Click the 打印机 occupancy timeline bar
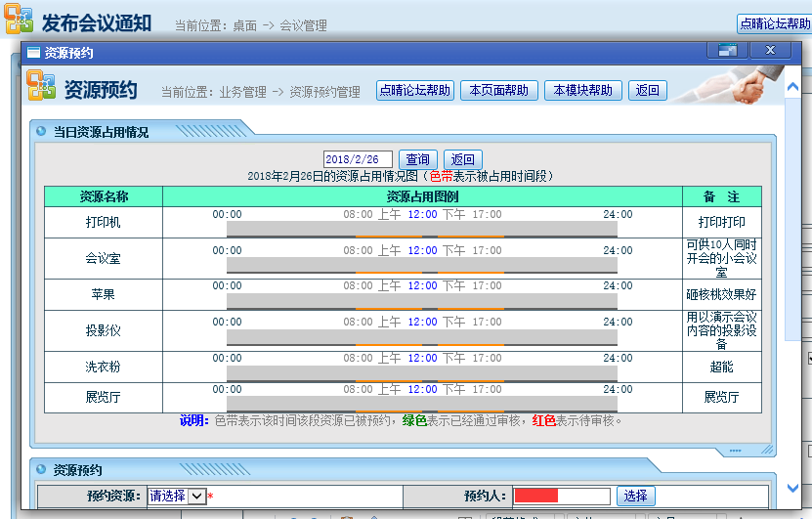Image resolution: width=812 pixels, height=519 pixels. [421, 229]
